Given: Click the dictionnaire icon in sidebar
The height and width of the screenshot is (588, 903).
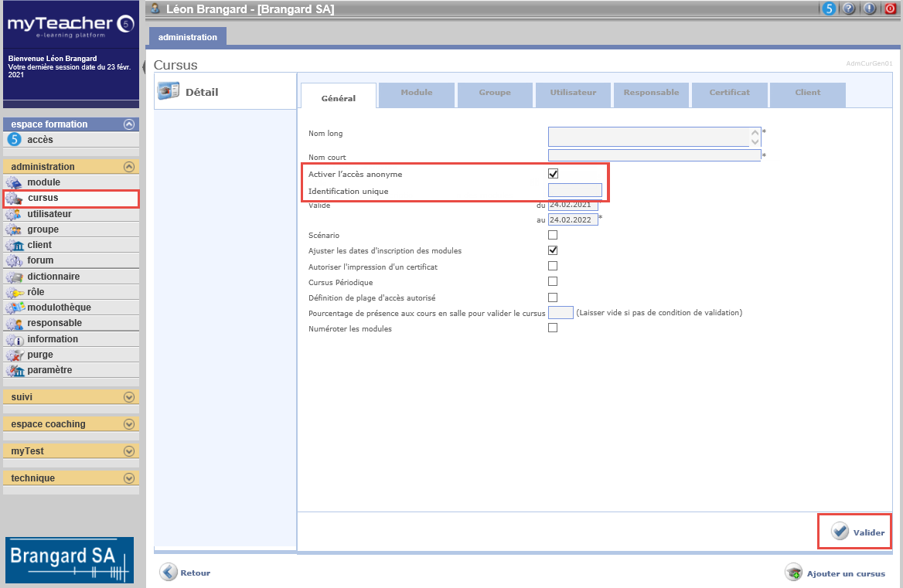Looking at the screenshot, I should [14, 277].
